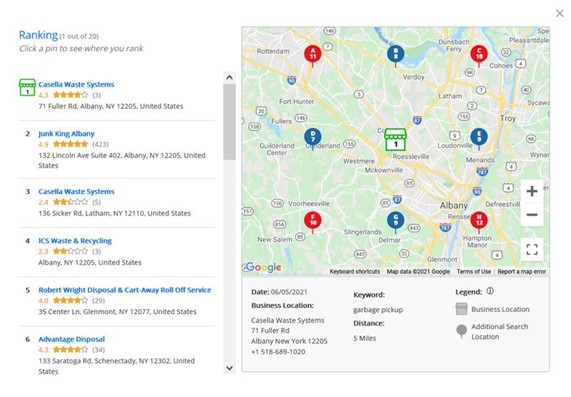Click Keyboard shortcuts on the map
The height and width of the screenshot is (397, 571).
355,271
